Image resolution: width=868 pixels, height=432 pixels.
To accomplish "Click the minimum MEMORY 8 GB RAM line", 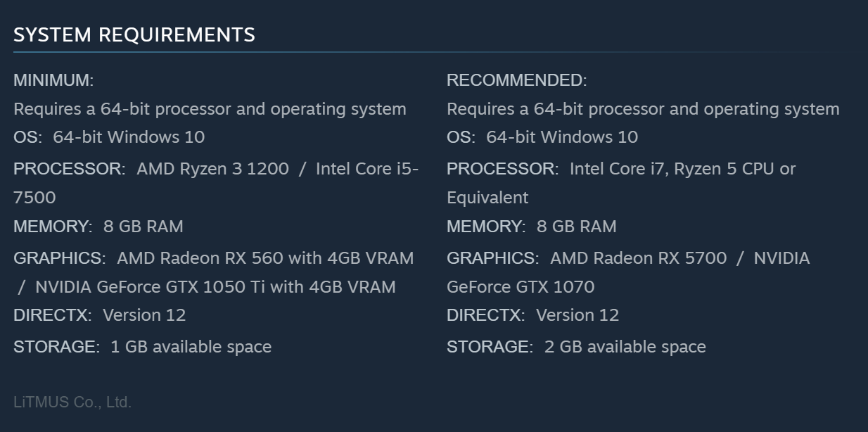I will coord(98,227).
